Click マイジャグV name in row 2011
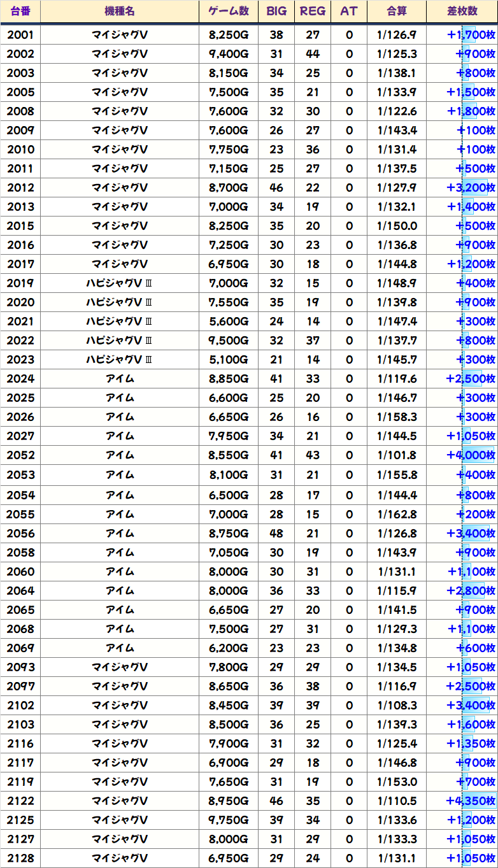This screenshot has width=498, height=868. [120, 169]
